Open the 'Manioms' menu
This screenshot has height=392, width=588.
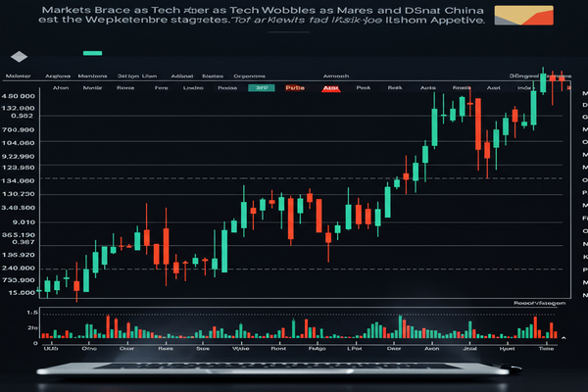(x=93, y=76)
